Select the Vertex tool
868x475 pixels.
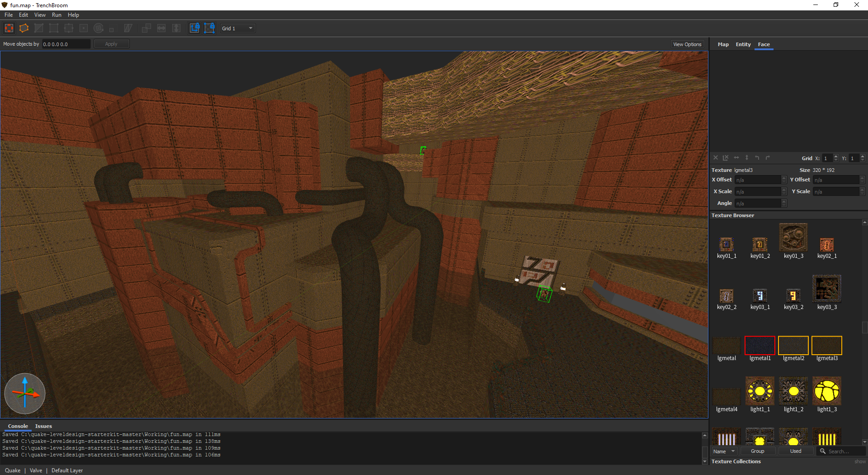54,28
